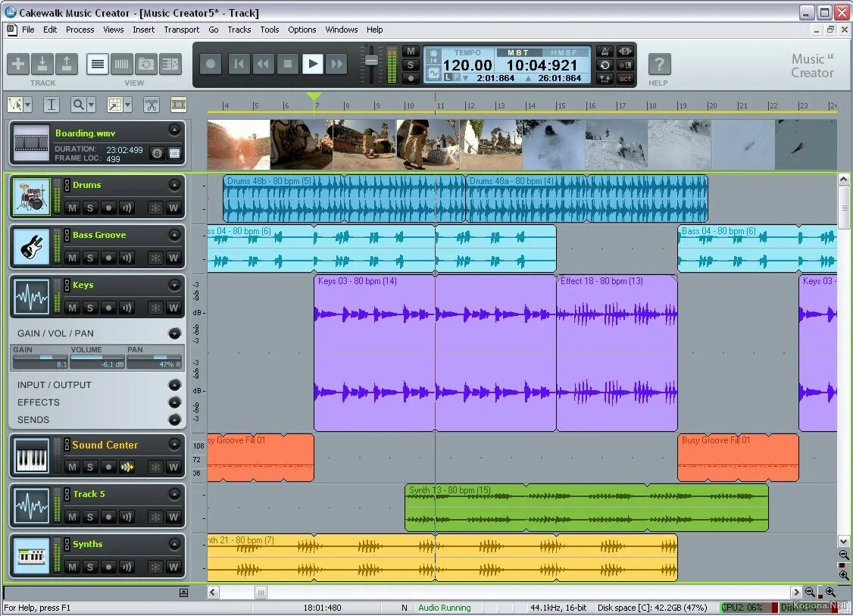Open the Tracks menu
The width and height of the screenshot is (853, 616).
pyautogui.click(x=239, y=30)
